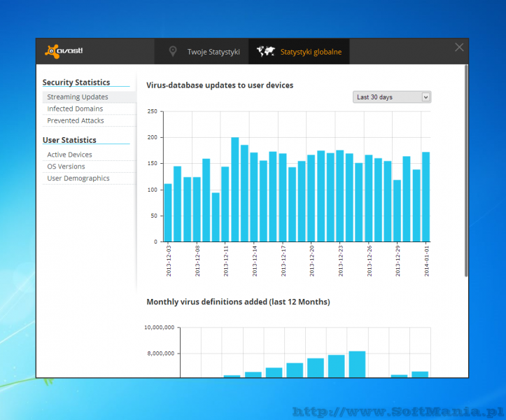
Task: Click the 2013-12-11 axis label
Action: point(226,260)
